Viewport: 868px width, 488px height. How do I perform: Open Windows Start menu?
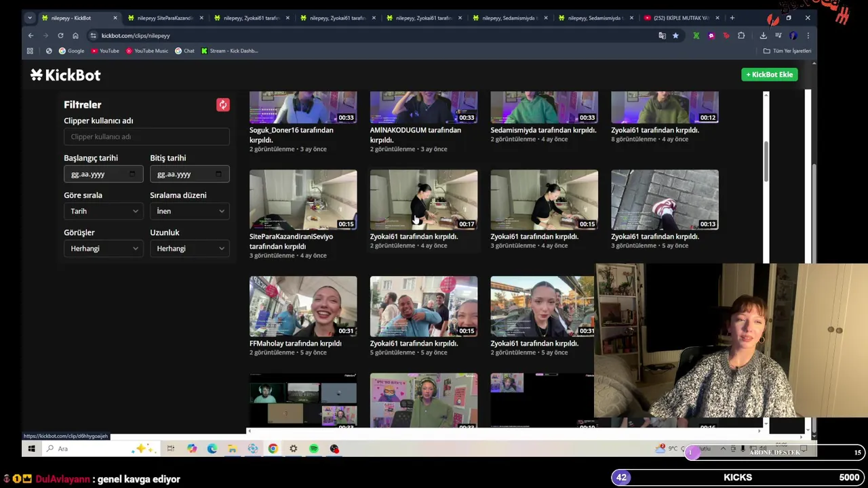pyautogui.click(x=31, y=449)
